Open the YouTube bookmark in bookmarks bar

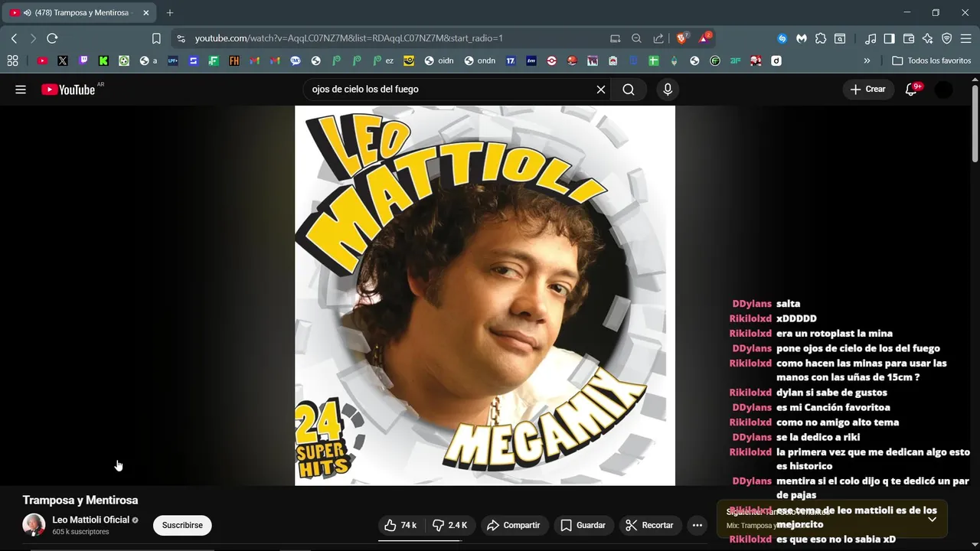(42, 60)
